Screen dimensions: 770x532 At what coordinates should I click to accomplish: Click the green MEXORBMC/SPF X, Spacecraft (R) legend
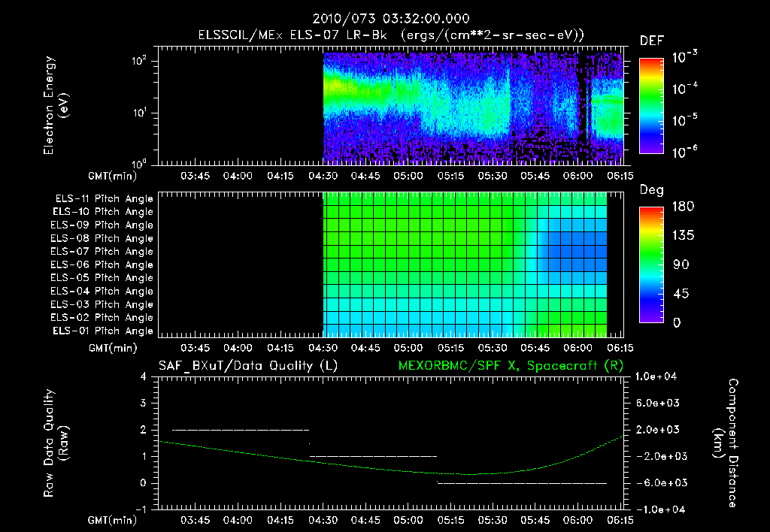(511, 366)
